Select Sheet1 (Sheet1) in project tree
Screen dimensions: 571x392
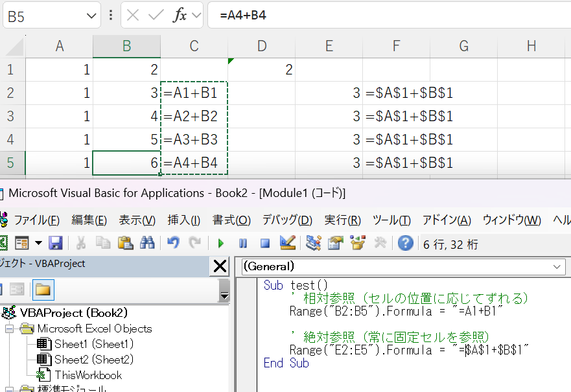coord(94,344)
